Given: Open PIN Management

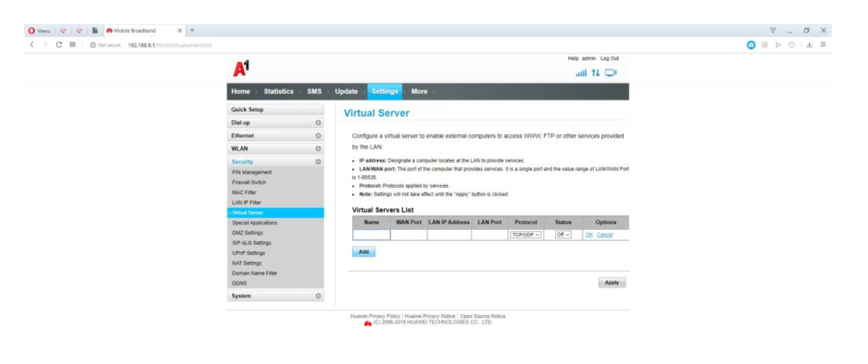Looking at the screenshot, I should point(252,172).
